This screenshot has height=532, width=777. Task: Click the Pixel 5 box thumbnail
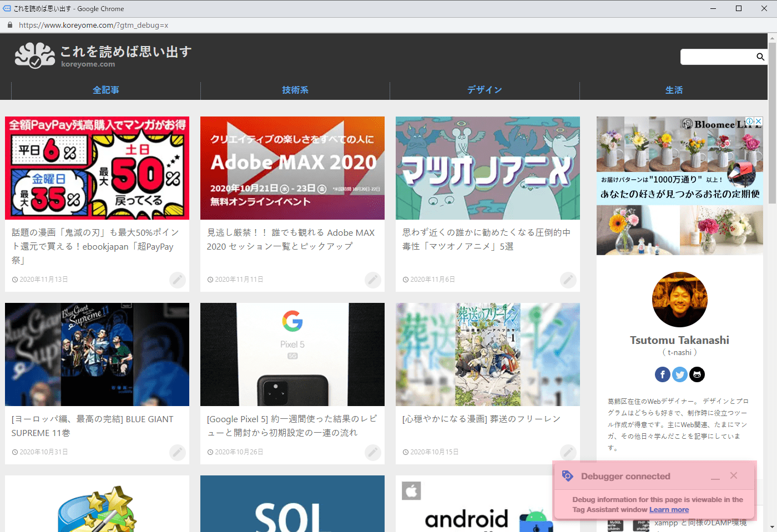pyautogui.click(x=292, y=354)
